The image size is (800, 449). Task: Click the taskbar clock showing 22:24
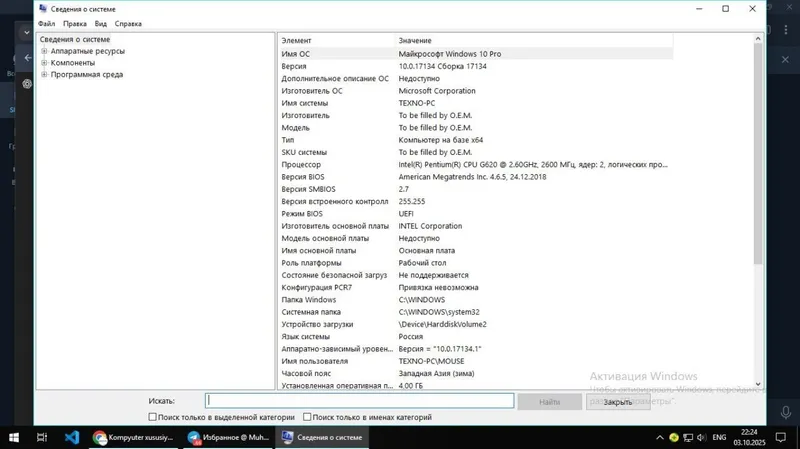749,437
